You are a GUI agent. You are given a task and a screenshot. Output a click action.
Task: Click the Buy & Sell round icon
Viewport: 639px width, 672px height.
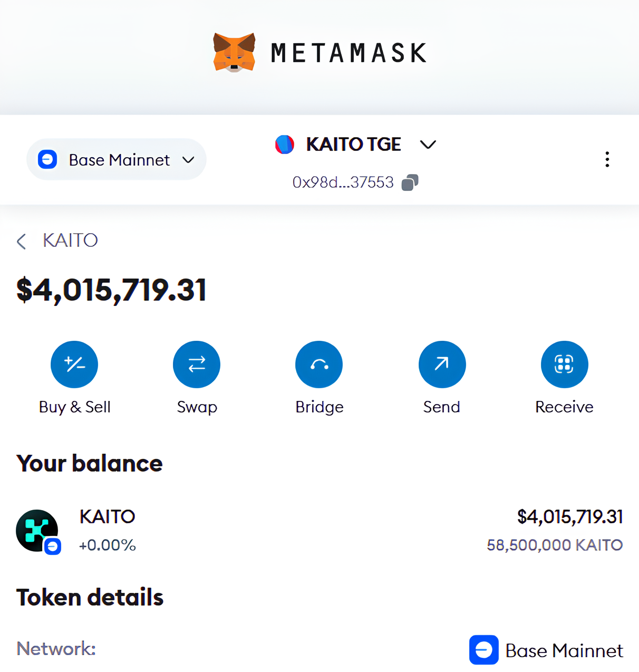pos(74,364)
